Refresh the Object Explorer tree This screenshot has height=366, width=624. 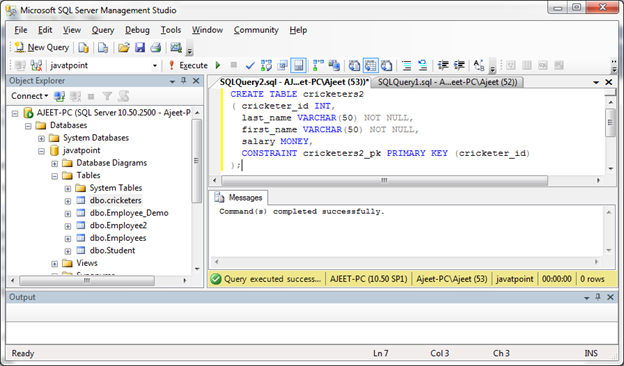[123, 96]
